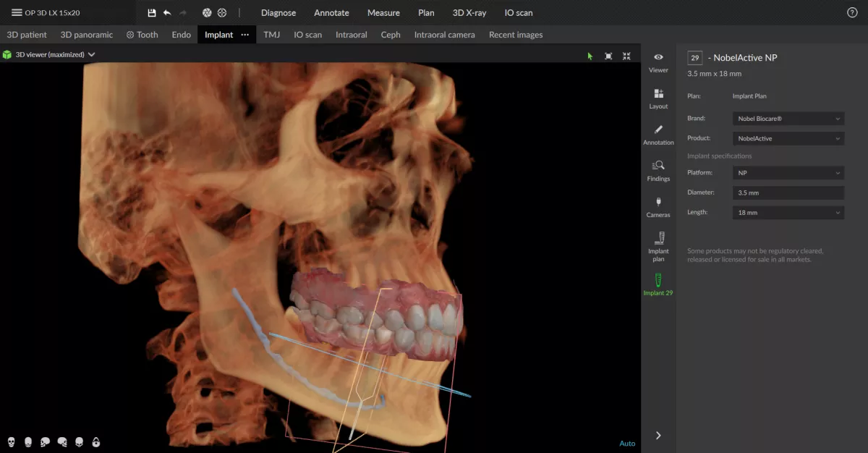This screenshot has width=868, height=453.
Task: Switch to the Ceph tab
Action: click(x=391, y=35)
